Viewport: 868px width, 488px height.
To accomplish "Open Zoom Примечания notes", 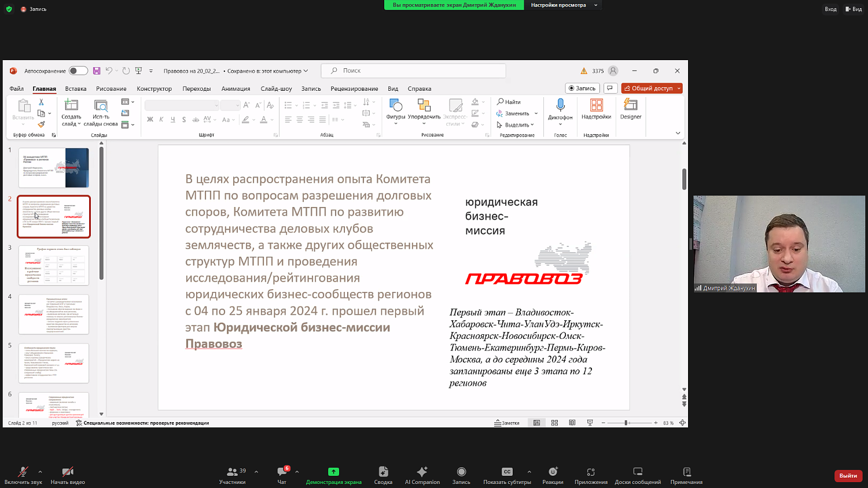I will [x=686, y=475].
